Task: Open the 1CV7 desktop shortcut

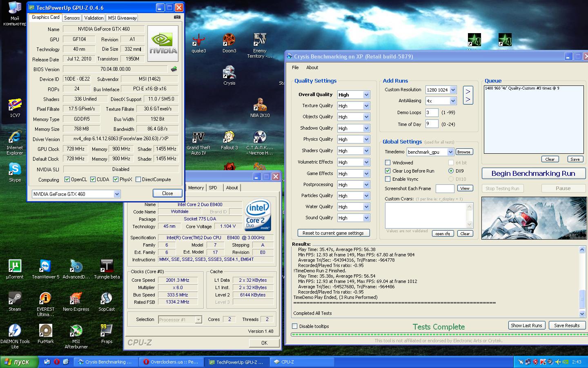Action: point(15,108)
